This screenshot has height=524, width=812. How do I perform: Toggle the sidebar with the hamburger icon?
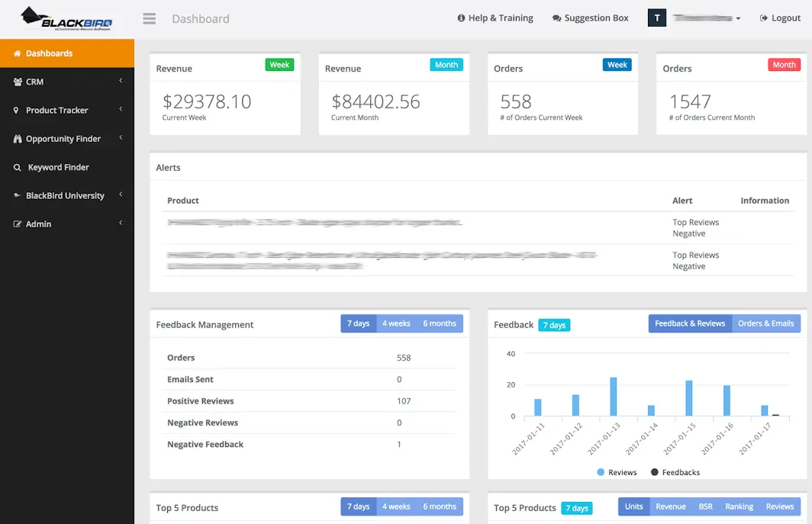tap(149, 18)
